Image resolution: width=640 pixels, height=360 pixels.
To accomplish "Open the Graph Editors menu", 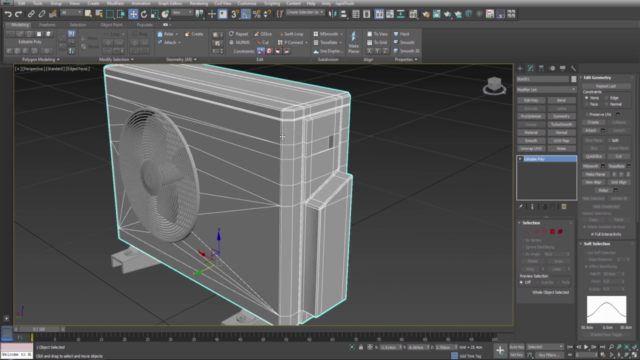I will click(x=170, y=3).
